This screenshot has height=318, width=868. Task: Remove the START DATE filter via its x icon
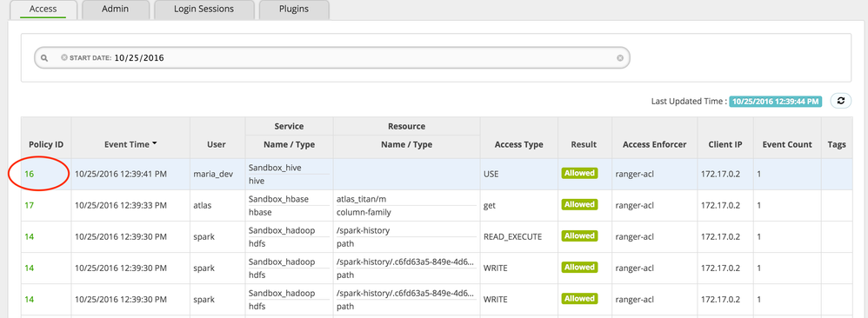click(64, 57)
